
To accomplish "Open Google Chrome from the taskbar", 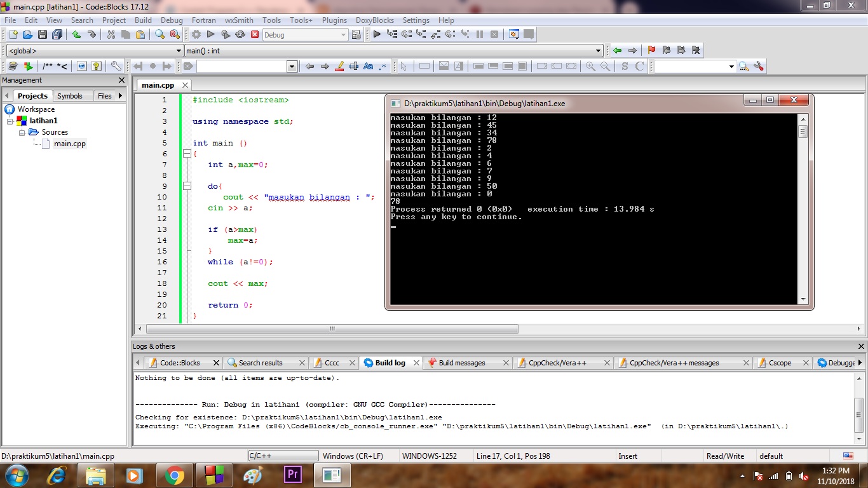I will click(174, 475).
